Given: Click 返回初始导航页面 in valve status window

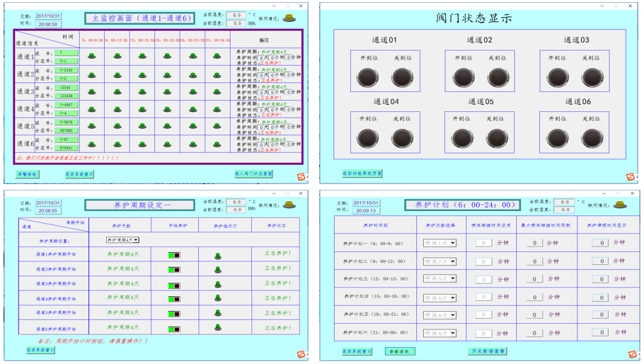Looking at the screenshot, I should tap(362, 174).
